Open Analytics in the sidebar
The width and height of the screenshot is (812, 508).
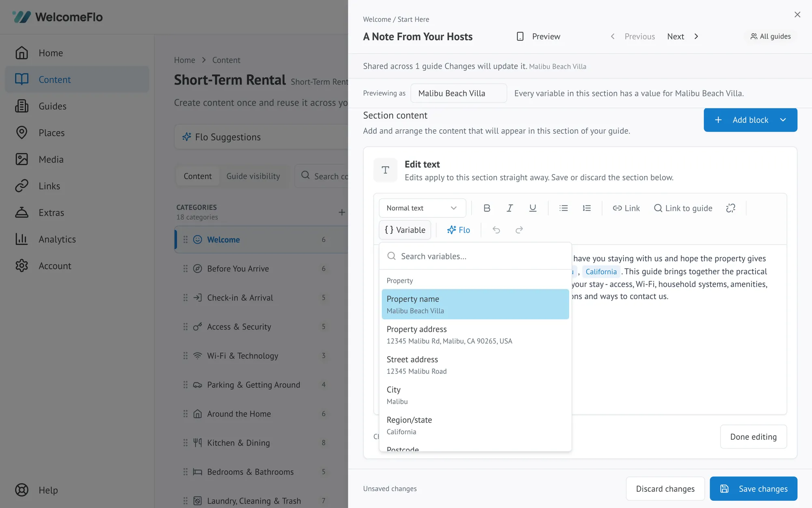click(x=77, y=239)
